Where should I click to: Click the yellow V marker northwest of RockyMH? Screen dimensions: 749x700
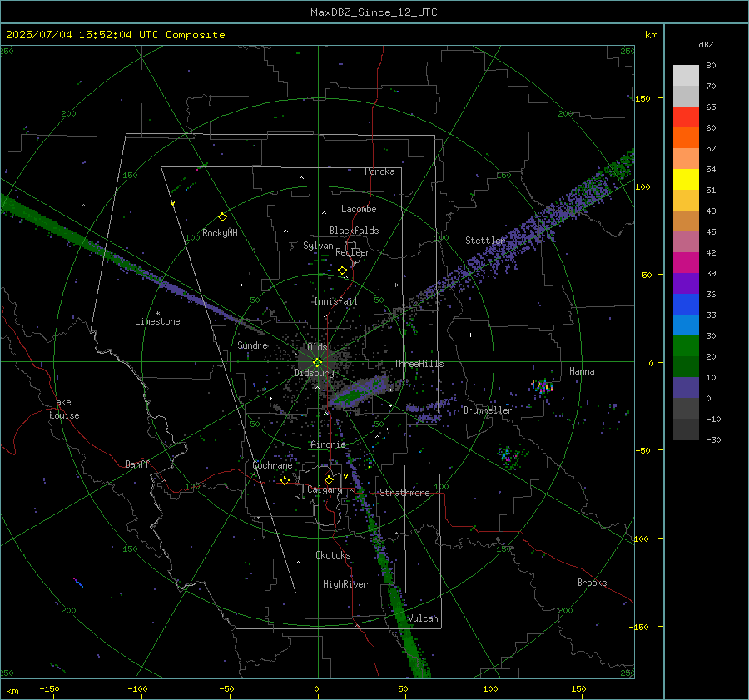(172, 204)
